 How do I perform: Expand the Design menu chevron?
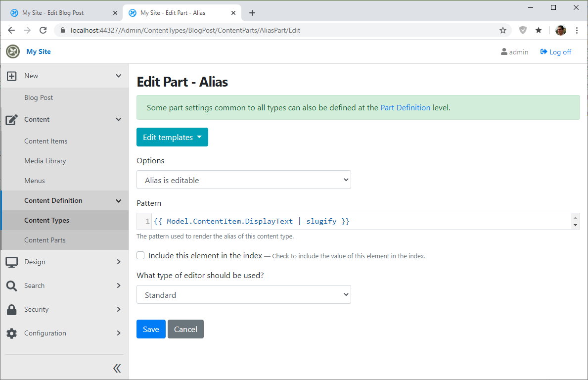[x=119, y=262]
